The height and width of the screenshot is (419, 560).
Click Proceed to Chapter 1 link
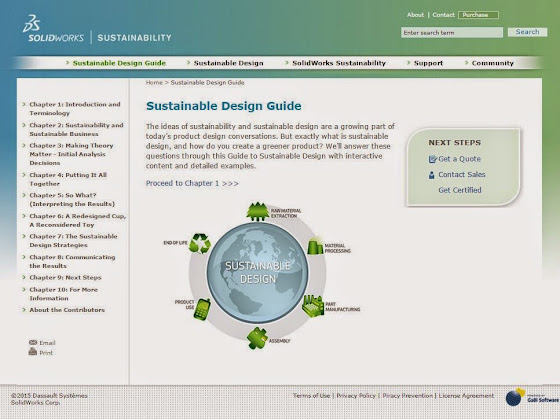[x=192, y=183]
